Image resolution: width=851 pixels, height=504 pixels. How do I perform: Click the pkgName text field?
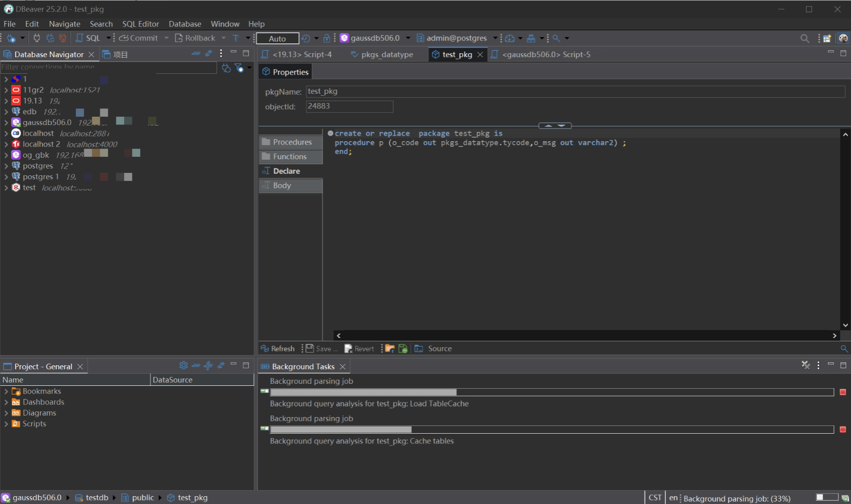tap(575, 91)
